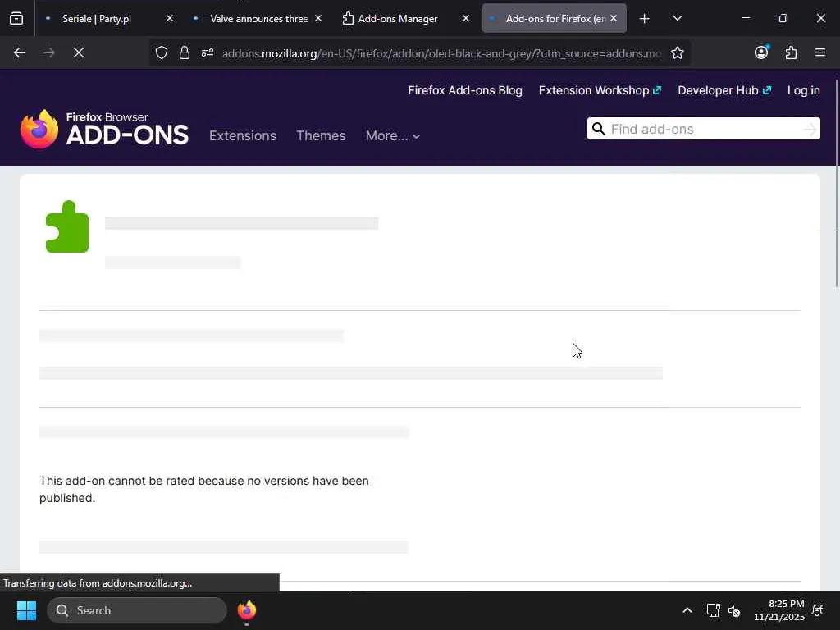Restore down the Firefox window
This screenshot has height=630, width=840.
point(783,18)
